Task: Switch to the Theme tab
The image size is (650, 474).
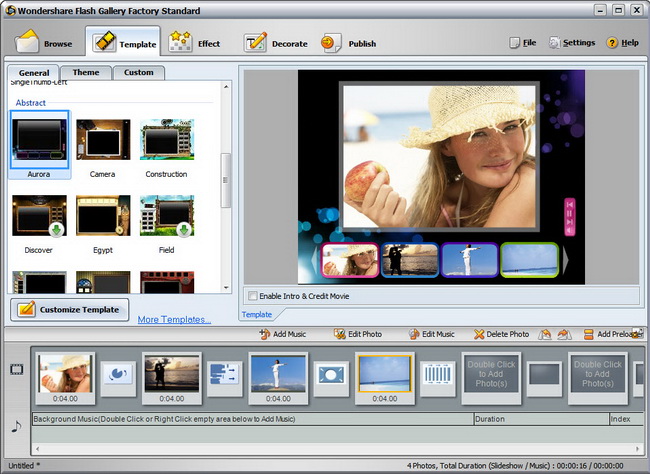Action: pos(86,73)
